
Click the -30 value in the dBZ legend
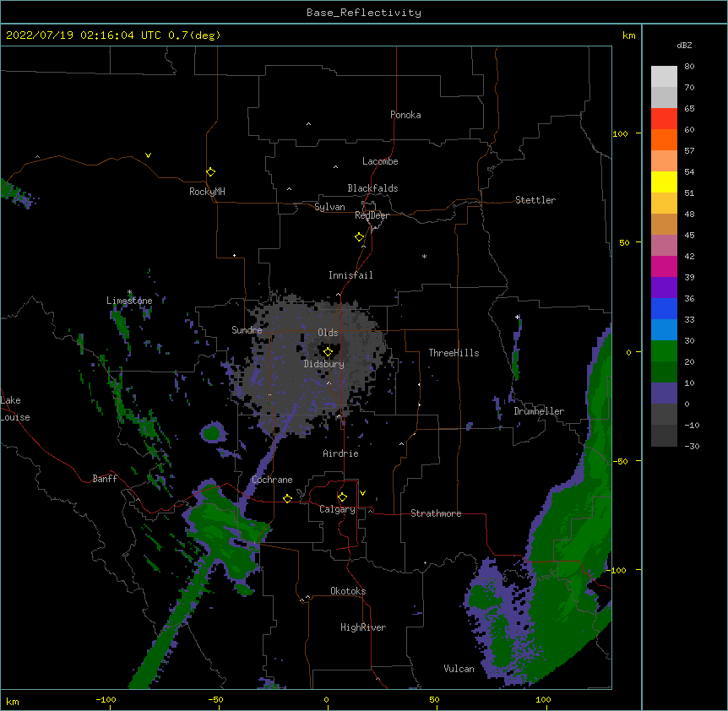click(x=692, y=447)
